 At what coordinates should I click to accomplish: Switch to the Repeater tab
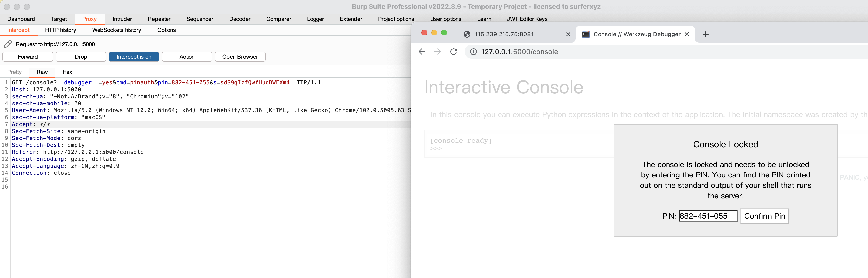point(159,19)
